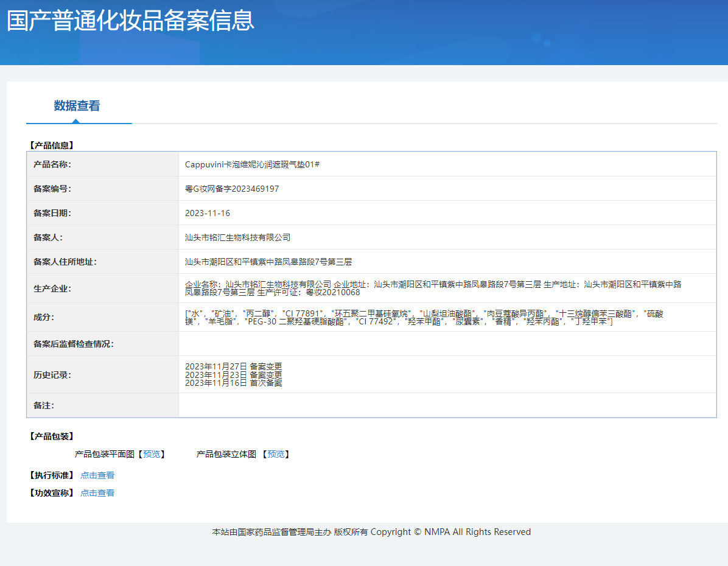The width and height of the screenshot is (728, 566).
Task: Click the 备案人住所地址 label cell
Action: (103, 262)
